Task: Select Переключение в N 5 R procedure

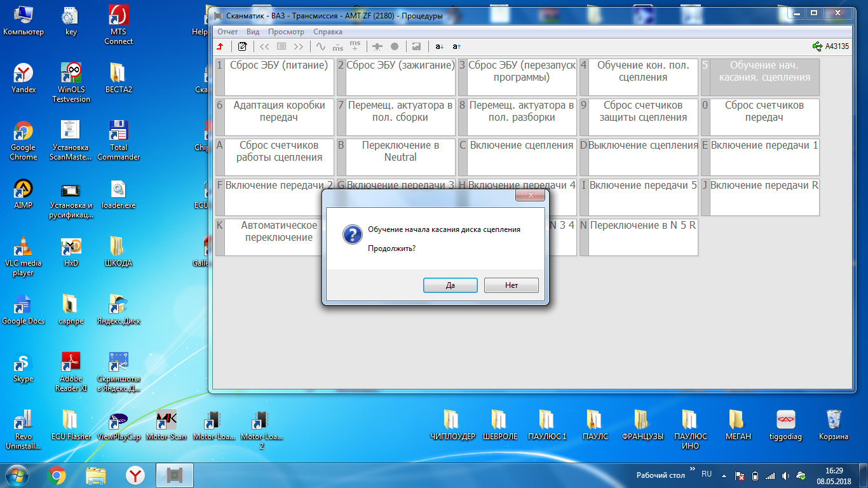Action: click(639, 237)
